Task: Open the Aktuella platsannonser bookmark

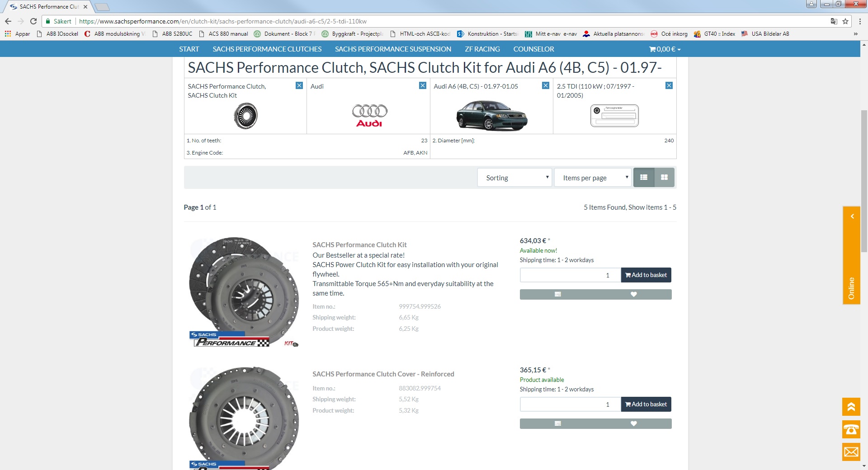Action: pyautogui.click(x=613, y=34)
